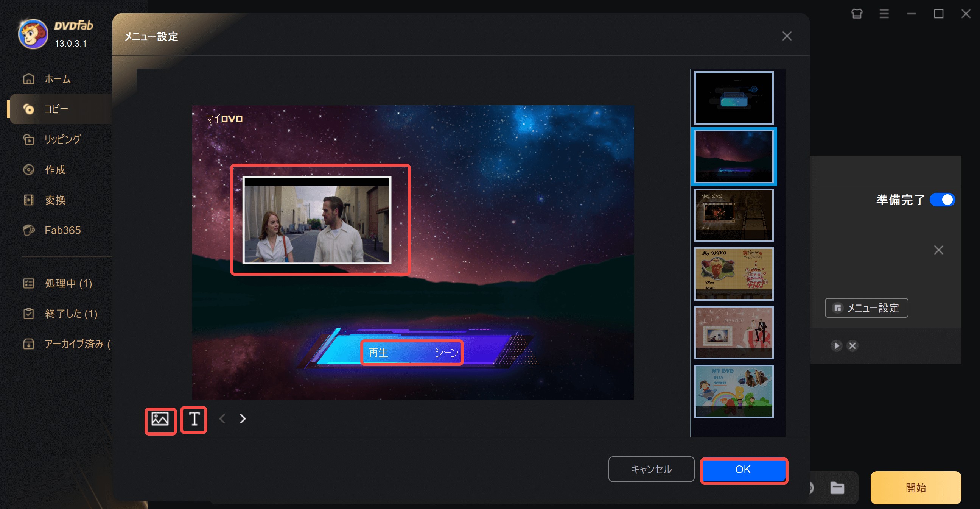Click the DVDFab mascot logo
This screenshot has width=980, height=509.
(33, 34)
